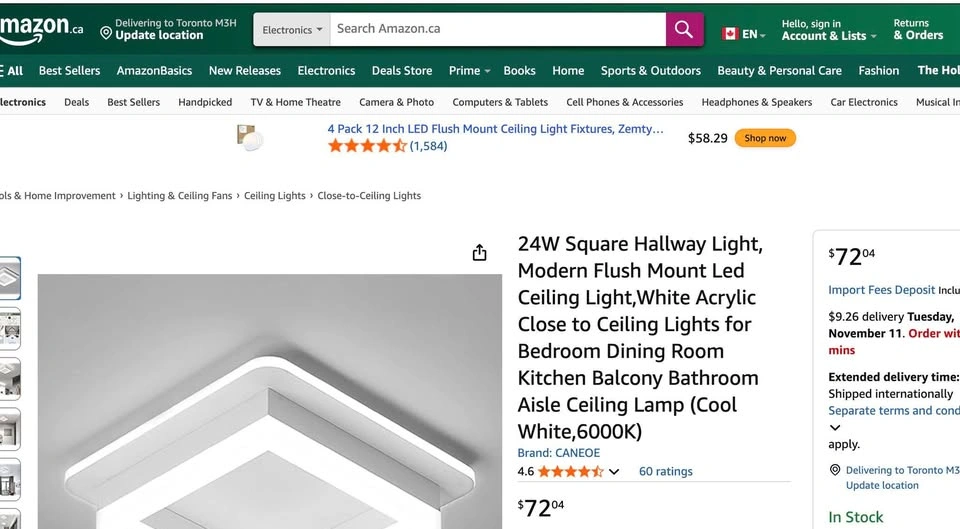This screenshot has width=960, height=529.
Task: Click the magnifying glass search button
Action: 684,30
